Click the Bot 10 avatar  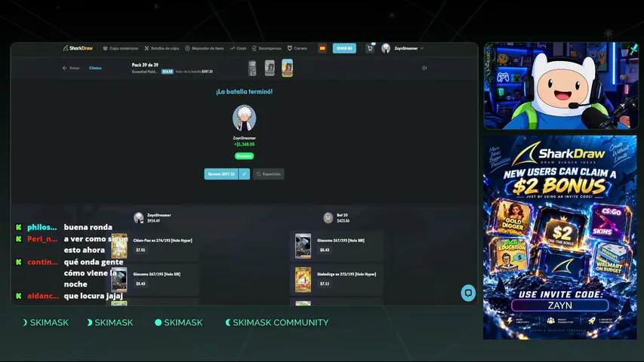(x=328, y=217)
